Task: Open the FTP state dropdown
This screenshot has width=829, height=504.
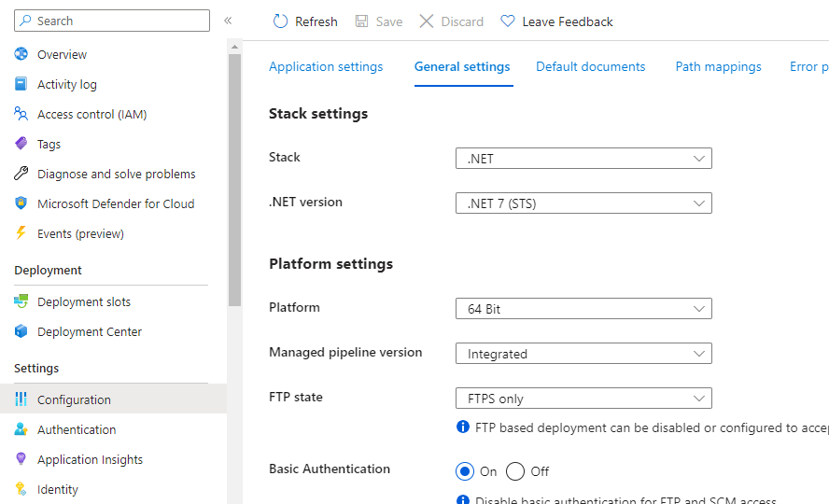Action: click(x=583, y=399)
